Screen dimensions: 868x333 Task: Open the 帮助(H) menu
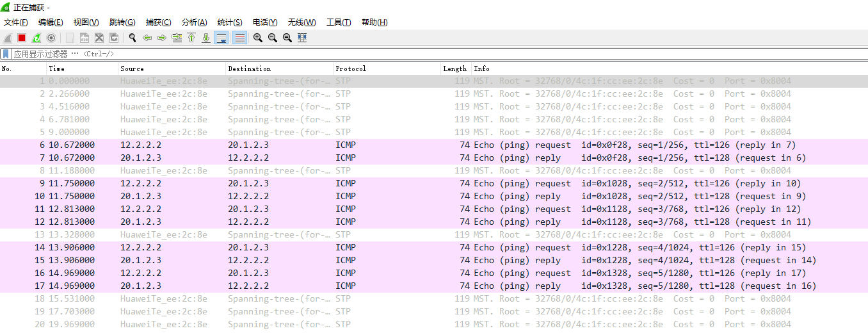[374, 22]
